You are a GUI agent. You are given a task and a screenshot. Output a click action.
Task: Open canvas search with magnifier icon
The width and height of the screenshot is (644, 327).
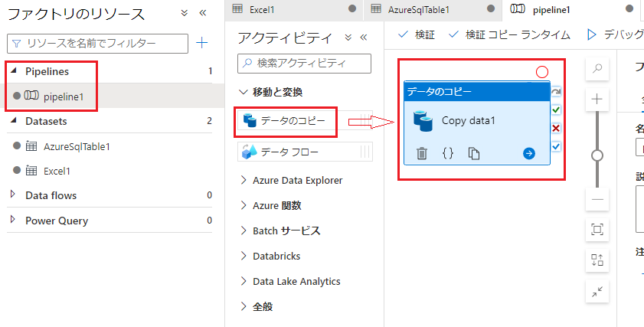[597, 69]
